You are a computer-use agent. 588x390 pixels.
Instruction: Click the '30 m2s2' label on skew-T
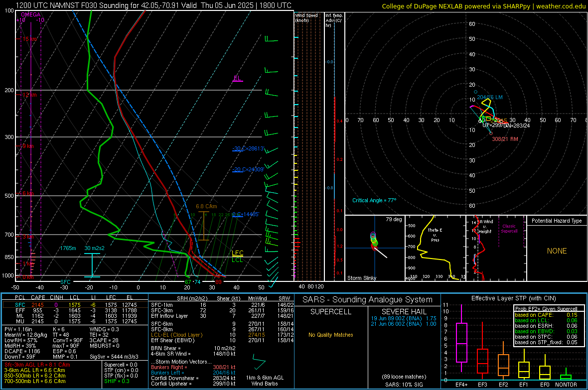tap(95, 248)
